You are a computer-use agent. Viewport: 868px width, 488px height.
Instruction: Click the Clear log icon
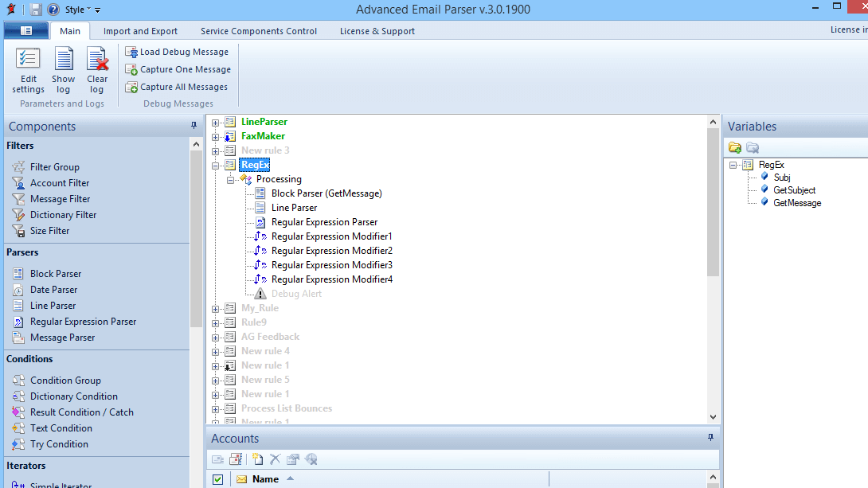click(97, 70)
